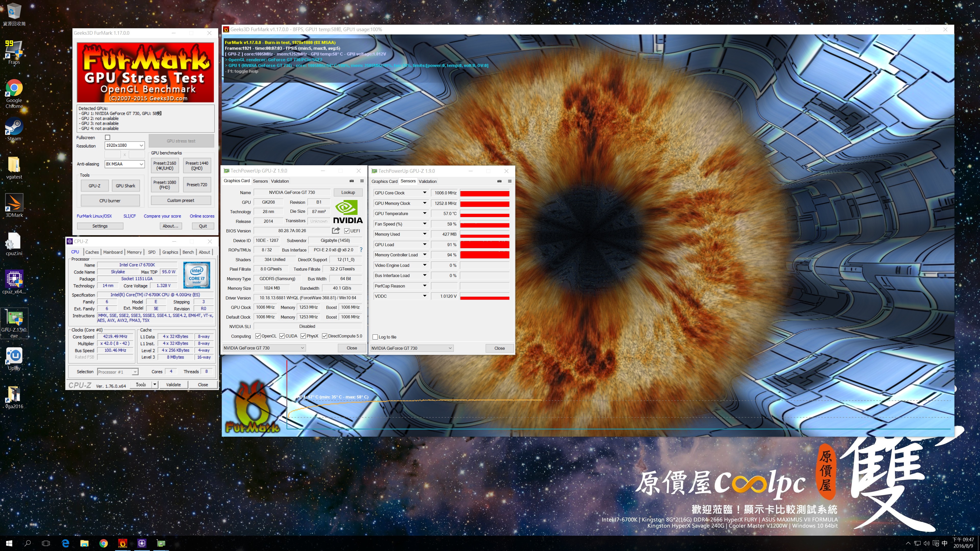Expand the Fan Speed (%) sensor dropdown
The width and height of the screenshot is (980, 551).
point(425,224)
